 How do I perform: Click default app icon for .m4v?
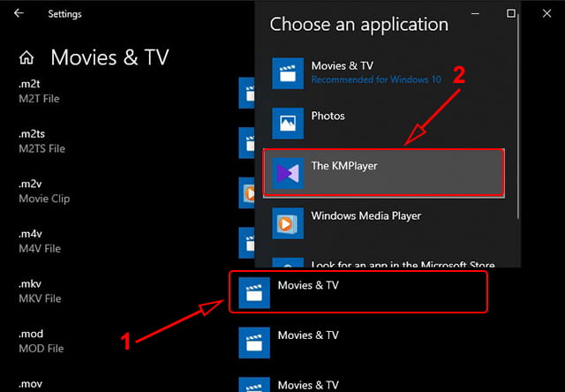pyautogui.click(x=247, y=243)
